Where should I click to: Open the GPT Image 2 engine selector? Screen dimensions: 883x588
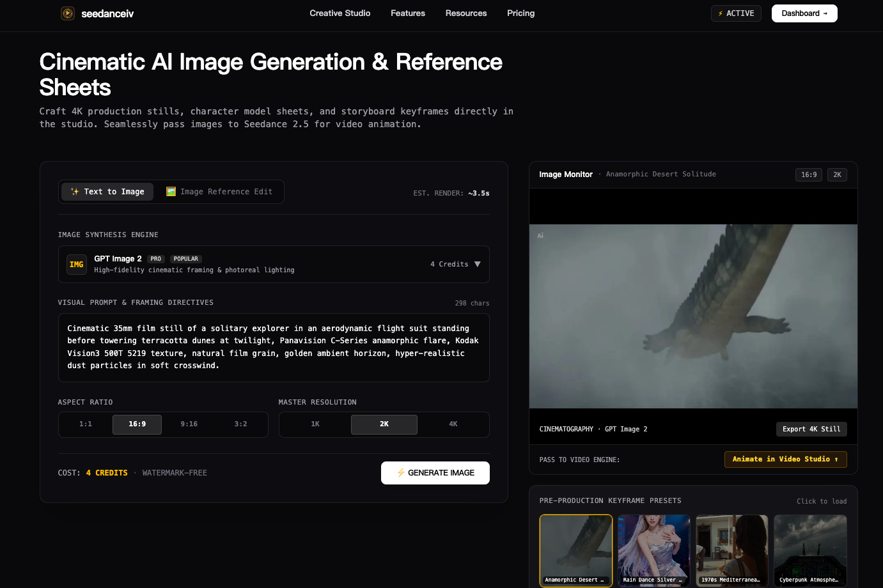[x=274, y=265]
